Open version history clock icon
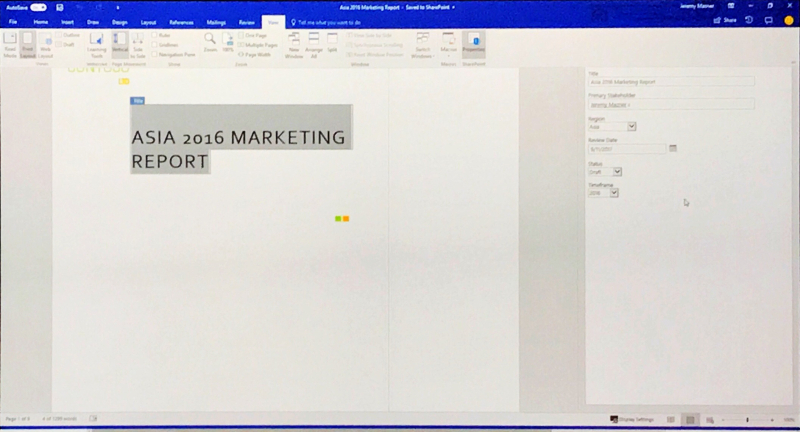 (749, 20)
